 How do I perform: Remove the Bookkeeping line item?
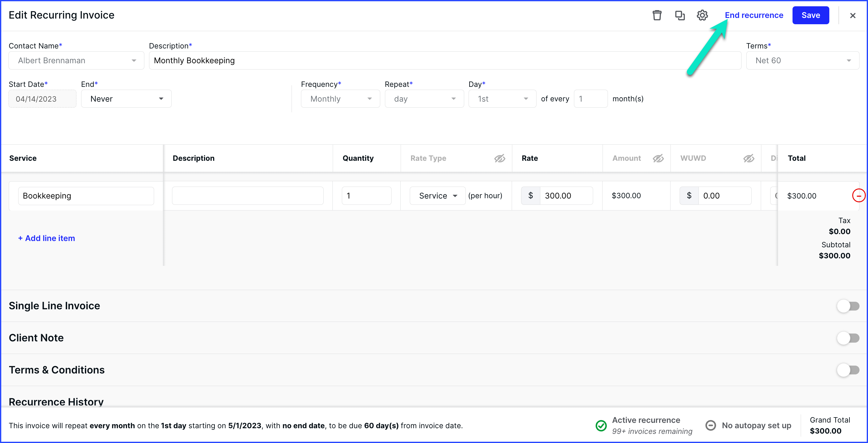click(859, 195)
